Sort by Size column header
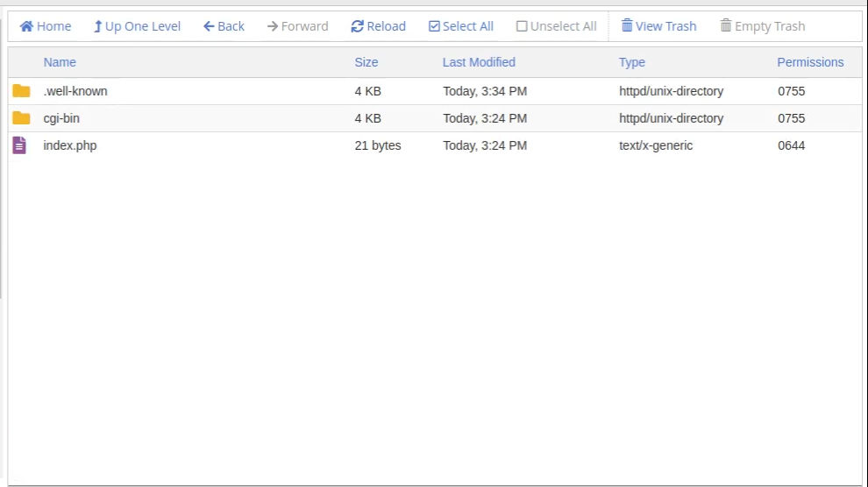 366,62
